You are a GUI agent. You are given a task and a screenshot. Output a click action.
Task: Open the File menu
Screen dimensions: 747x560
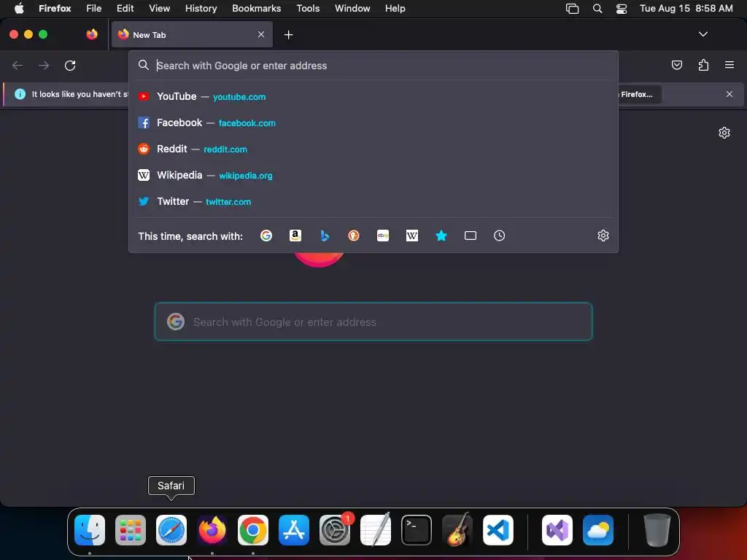pyautogui.click(x=94, y=8)
